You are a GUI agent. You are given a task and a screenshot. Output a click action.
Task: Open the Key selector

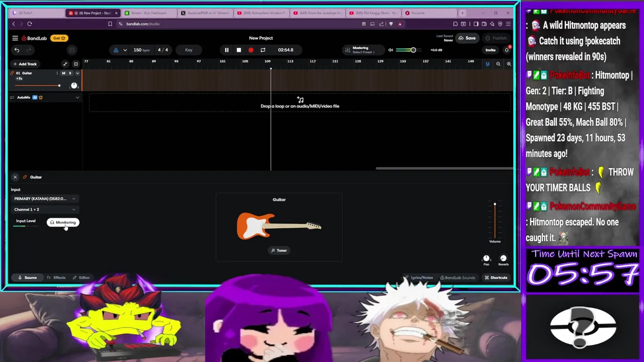(x=189, y=50)
